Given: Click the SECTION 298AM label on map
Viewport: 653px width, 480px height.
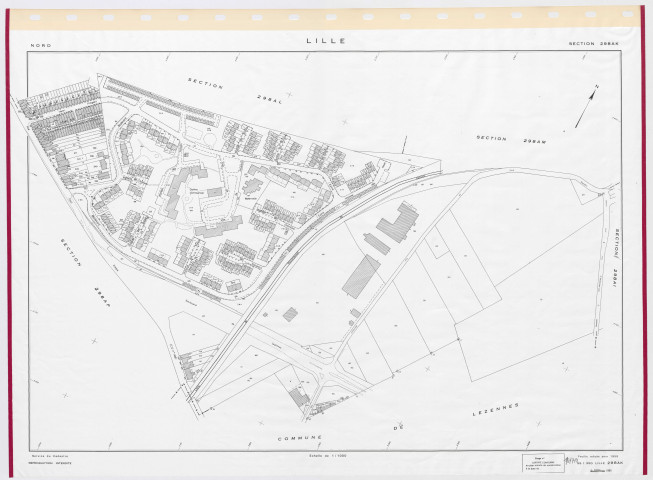Looking at the screenshot, I should (502, 140).
